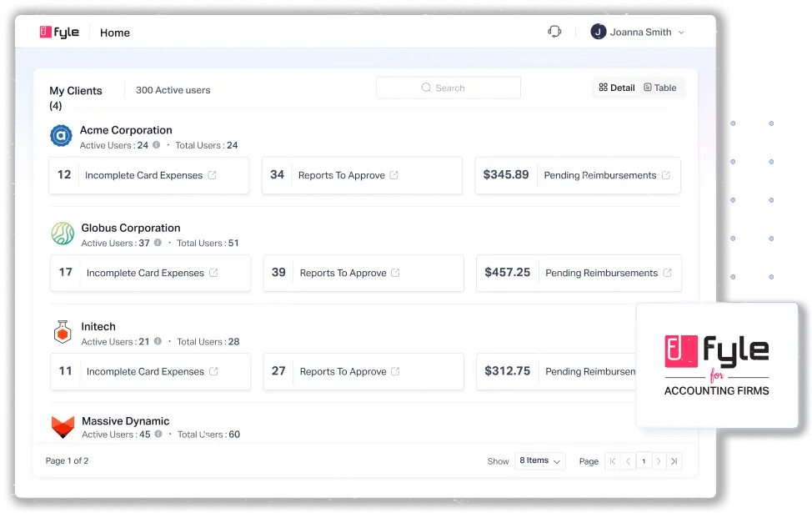
Task: Open Globus's Incomplete Card Expenses external link icon
Action: point(213,273)
